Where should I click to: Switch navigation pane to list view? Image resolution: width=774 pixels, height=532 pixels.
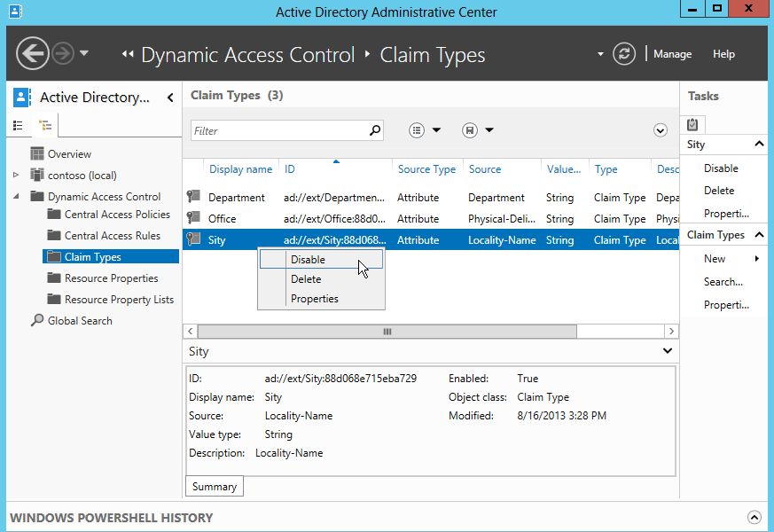click(18, 126)
